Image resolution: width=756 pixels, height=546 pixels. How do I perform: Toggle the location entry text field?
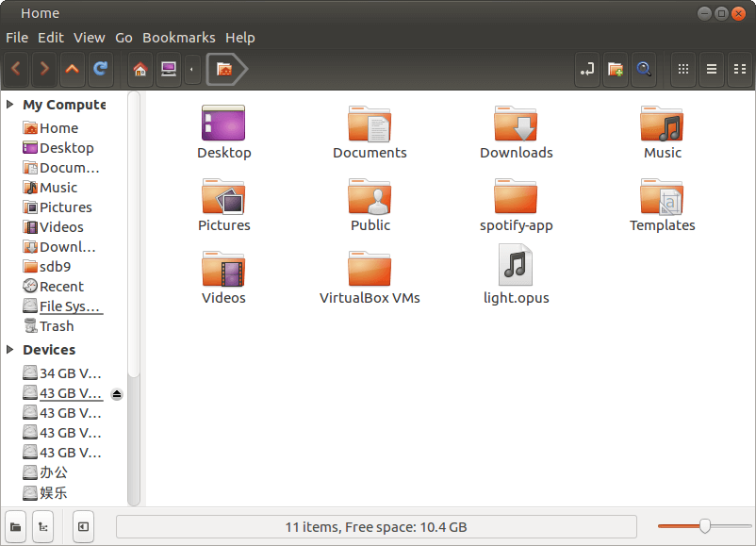pos(587,69)
